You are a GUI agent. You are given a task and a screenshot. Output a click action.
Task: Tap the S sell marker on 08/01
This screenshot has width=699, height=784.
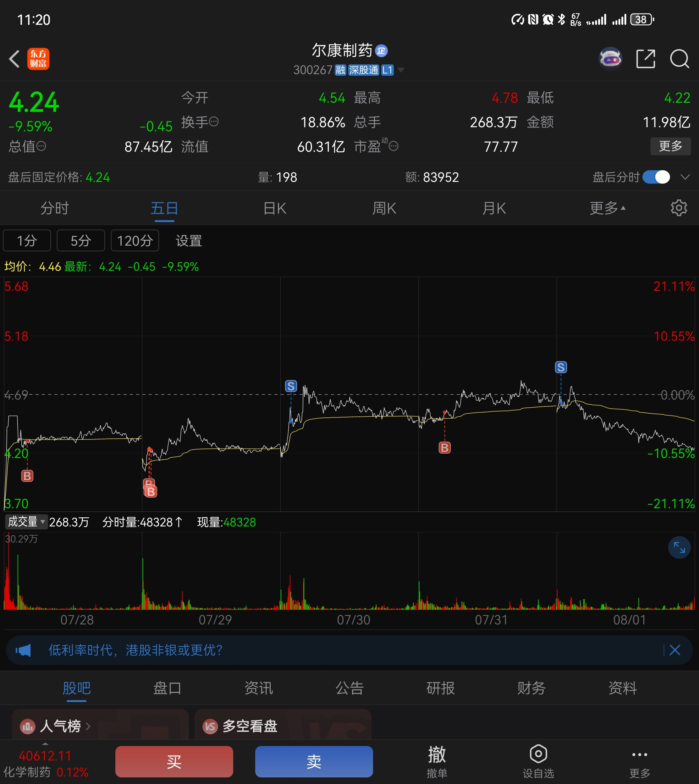coord(561,367)
